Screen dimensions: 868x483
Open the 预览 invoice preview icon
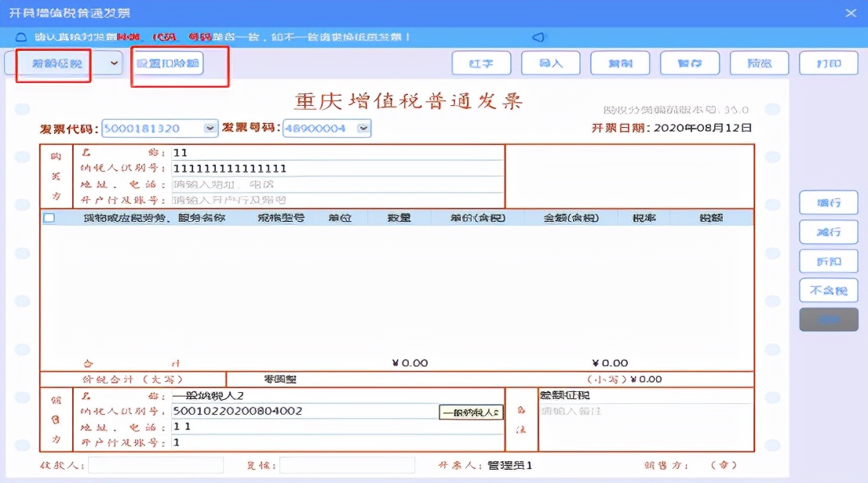[759, 64]
